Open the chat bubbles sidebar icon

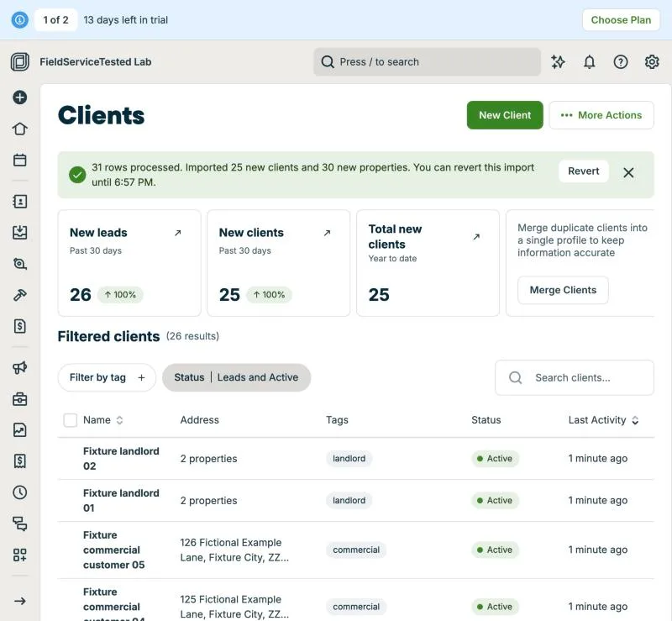pyautogui.click(x=19, y=524)
